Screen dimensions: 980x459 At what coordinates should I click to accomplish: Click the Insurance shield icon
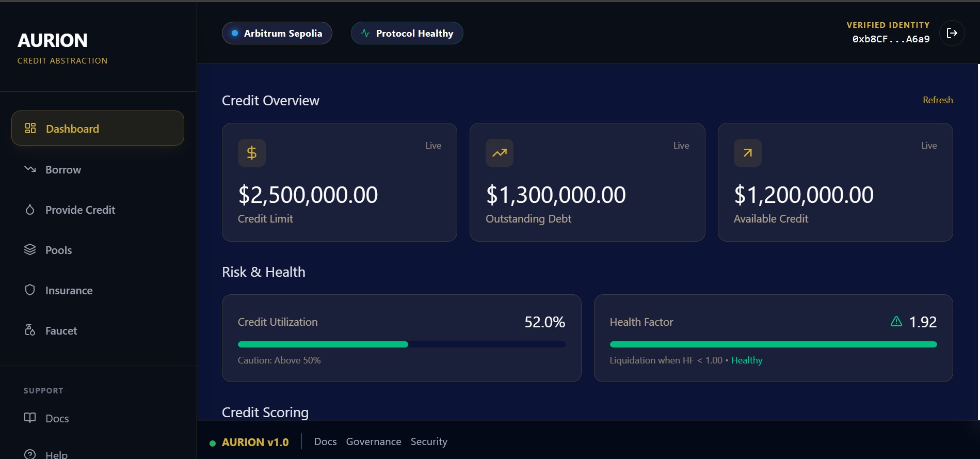pyautogui.click(x=30, y=290)
